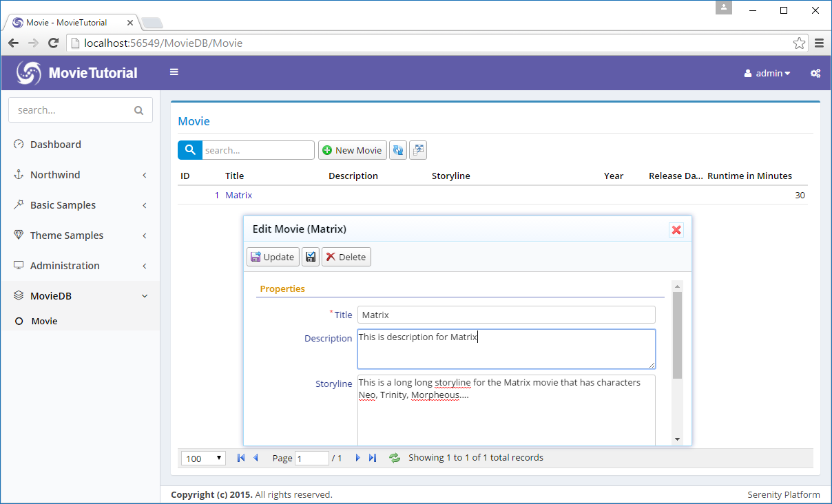Click the Chrome user profile icon
Viewport: 832px width, 504px height.
[723, 8]
